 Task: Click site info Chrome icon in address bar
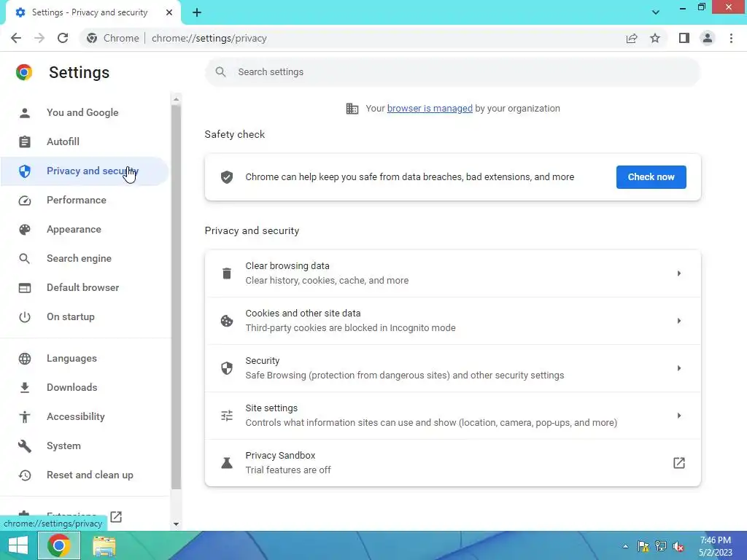pos(92,38)
